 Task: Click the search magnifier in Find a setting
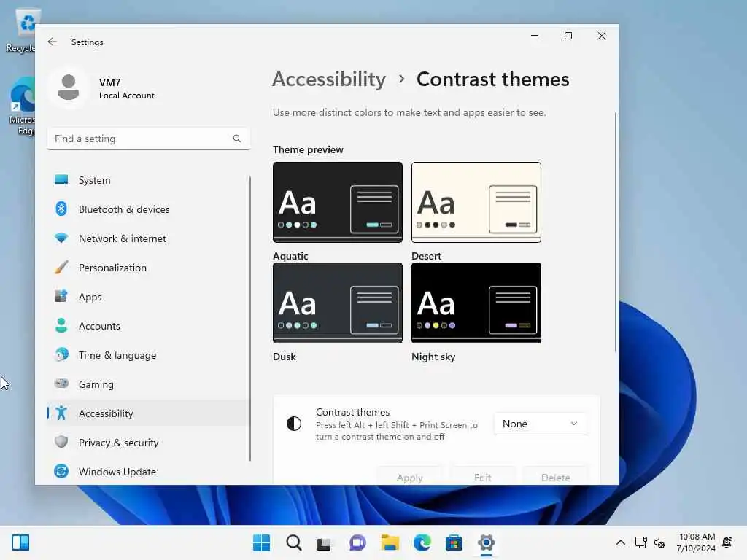click(237, 139)
